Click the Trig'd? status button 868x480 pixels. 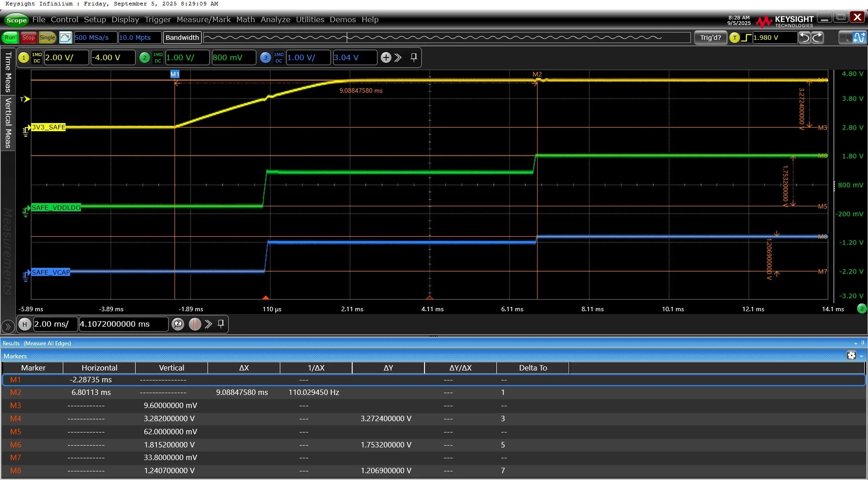710,38
